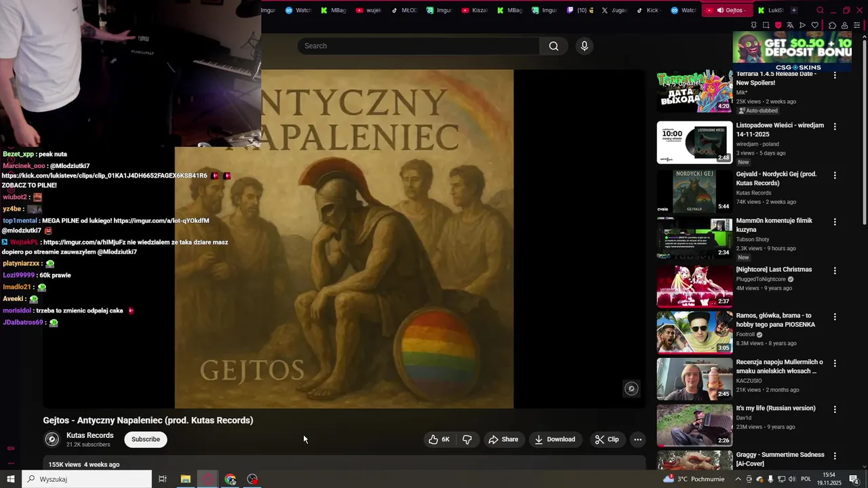Click the heart bookmark icon in toolbar
Viewport: 868px width, 488px height.
(x=815, y=25)
